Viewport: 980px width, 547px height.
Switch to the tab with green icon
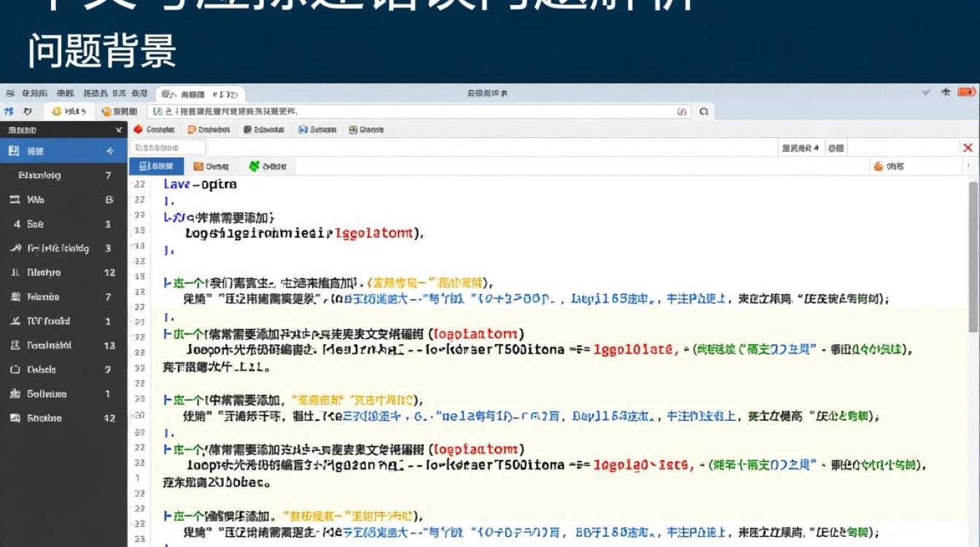pyautogui.click(x=268, y=166)
